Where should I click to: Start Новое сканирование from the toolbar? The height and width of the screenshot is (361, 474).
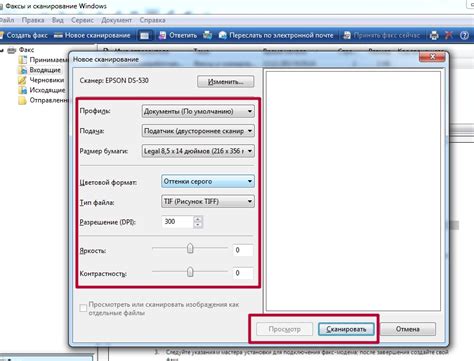(59, 35)
